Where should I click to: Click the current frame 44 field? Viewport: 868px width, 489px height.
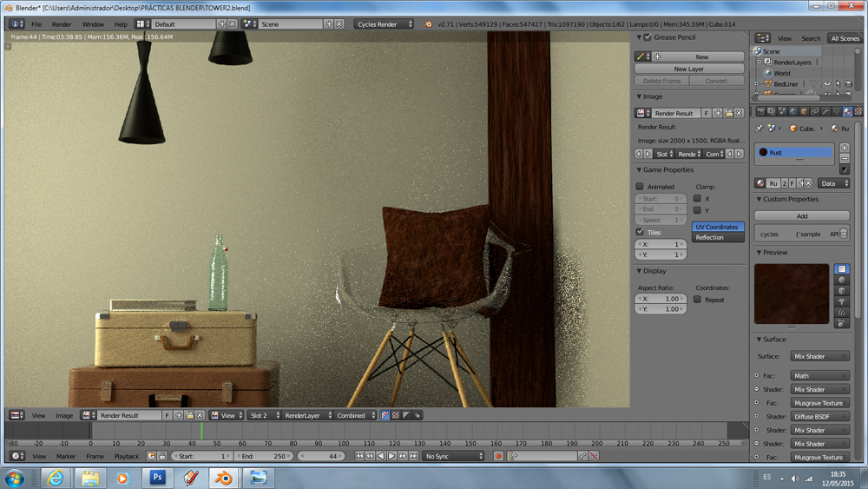point(320,456)
